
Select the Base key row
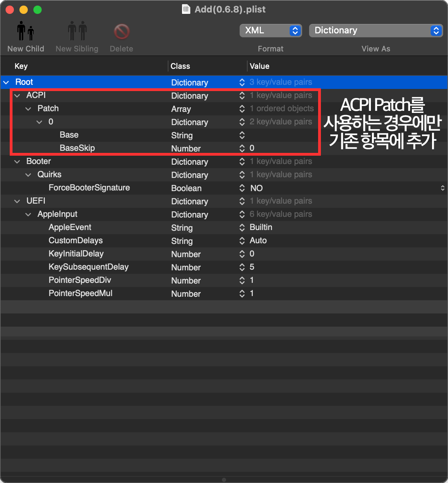(x=69, y=135)
